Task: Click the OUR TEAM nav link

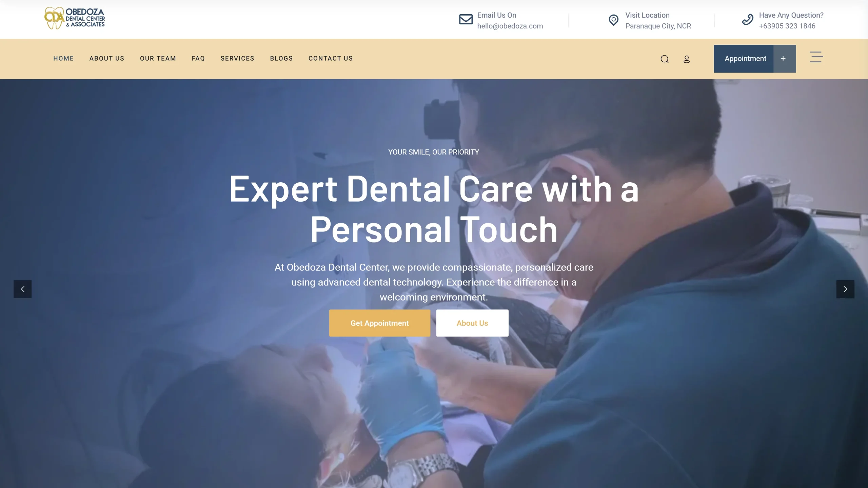Action: pos(158,58)
